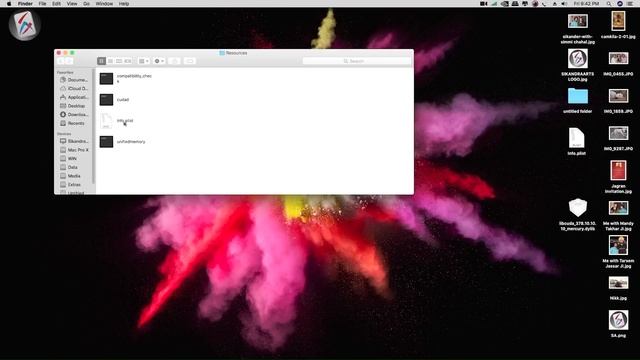Open the File menu
This screenshot has width=640, height=360.
click(x=42, y=4)
